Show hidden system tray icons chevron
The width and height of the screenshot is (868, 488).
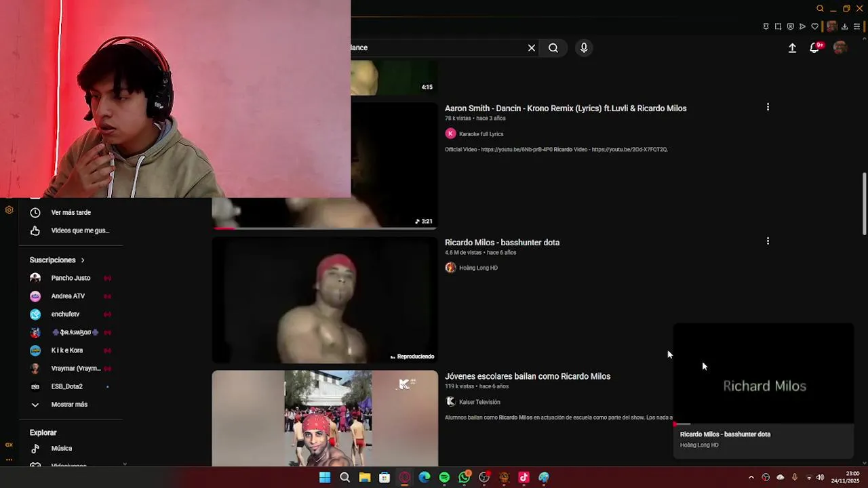(751, 478)
